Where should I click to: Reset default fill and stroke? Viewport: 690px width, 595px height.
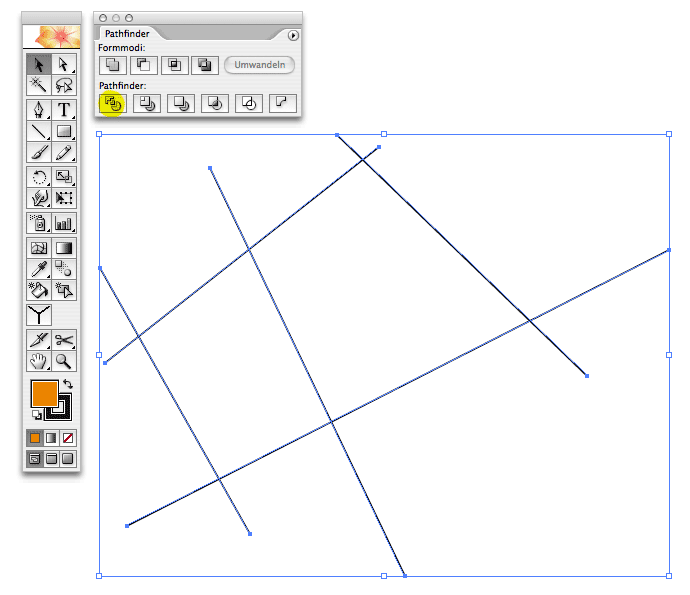(37, 414)
